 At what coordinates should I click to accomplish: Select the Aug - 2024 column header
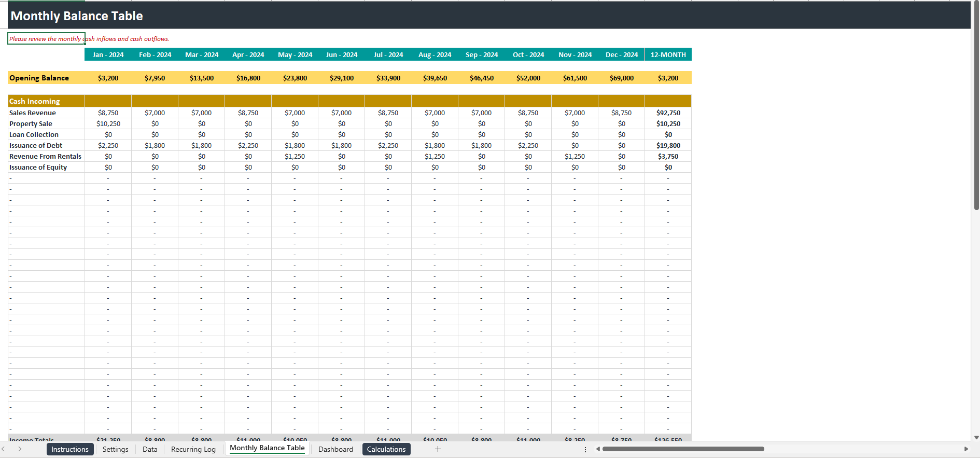tap(435, 54)
